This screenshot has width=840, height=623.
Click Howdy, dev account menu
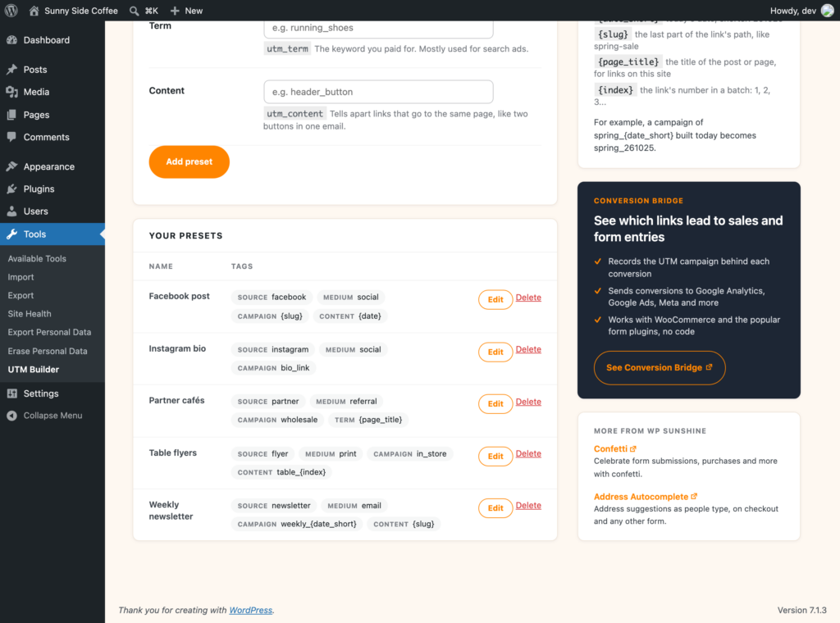click(x=801, y=11)
